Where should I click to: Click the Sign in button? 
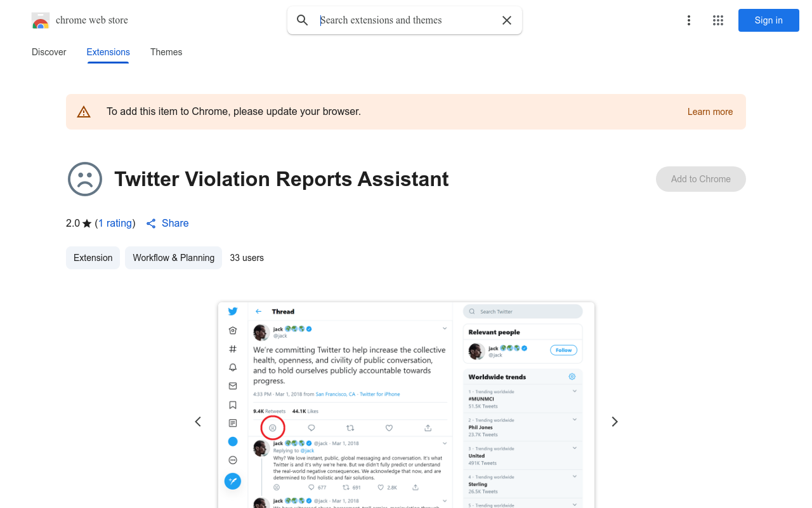click(769, 20)
